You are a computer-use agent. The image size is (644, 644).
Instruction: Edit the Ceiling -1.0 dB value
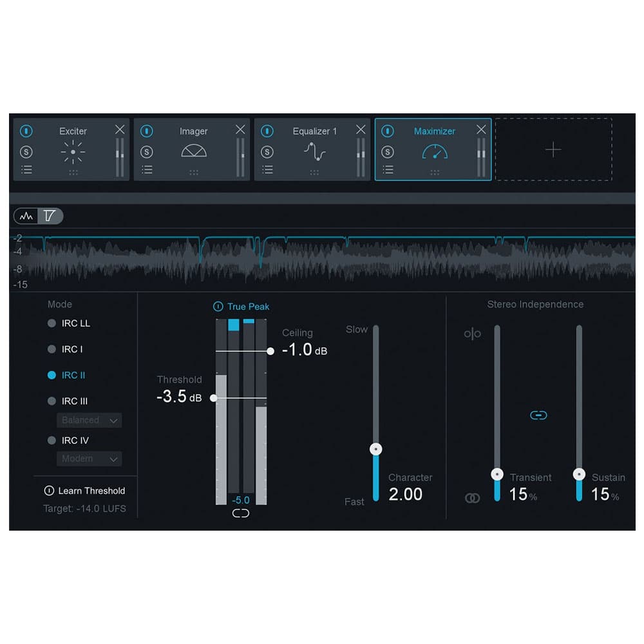(x=305, y=350)
